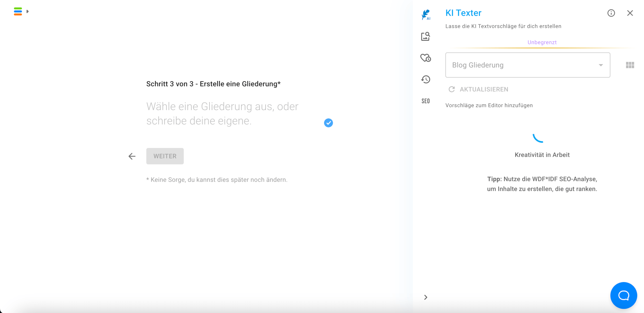Click the 'Schritt 3 von 3' heading
Screen dimensions: 644x313
pyautogui.click(x=213, y=84)
